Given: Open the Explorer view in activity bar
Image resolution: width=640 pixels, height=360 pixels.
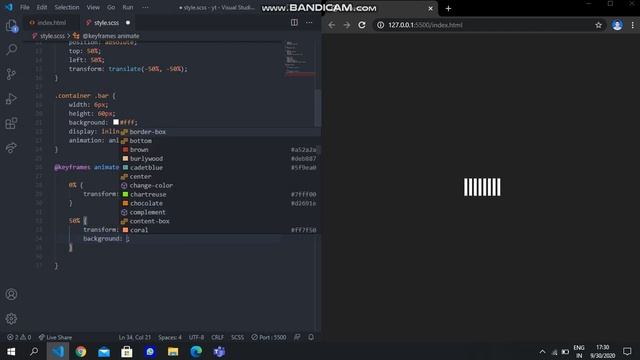Looking at the screenshot, I should click(x=11, y=26).
